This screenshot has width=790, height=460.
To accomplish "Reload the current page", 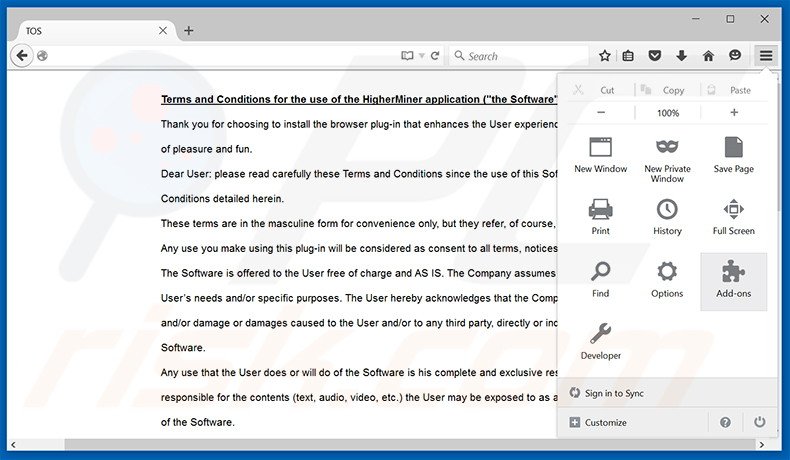I will 435,56.
